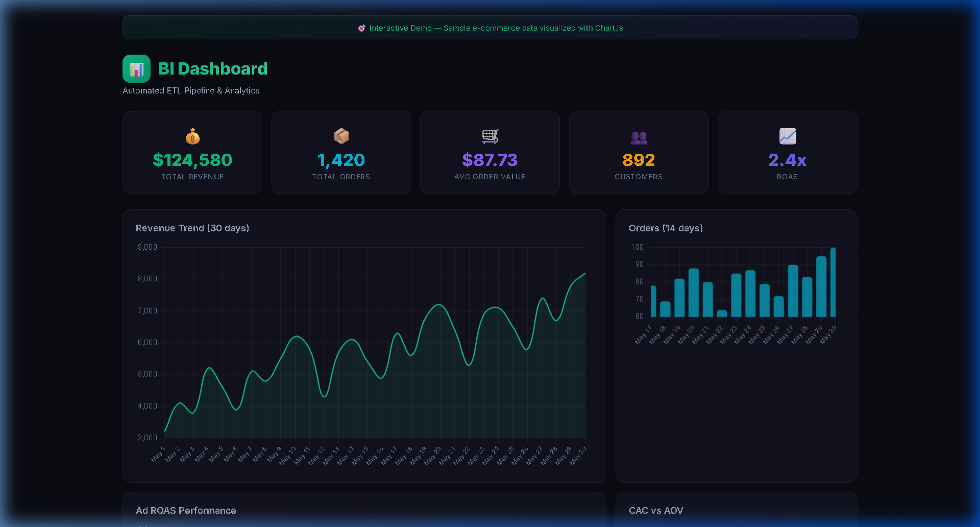Image resolution: width=980 pixels, height=527 pixels.
Task: Click the May 15 label on revenue axis
Action: point(360,456)
